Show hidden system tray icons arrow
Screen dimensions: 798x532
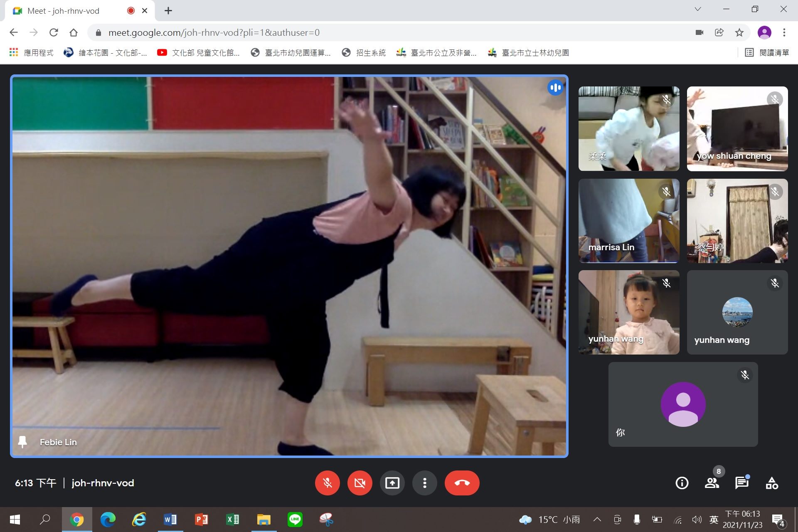pos(597,520)
